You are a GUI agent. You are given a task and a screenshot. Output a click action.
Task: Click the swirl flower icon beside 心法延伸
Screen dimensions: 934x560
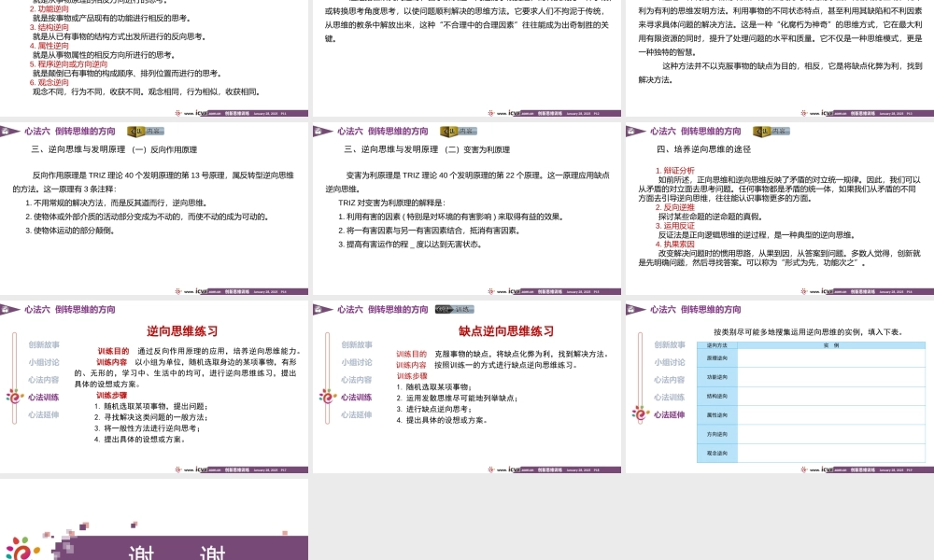click(x=640, y=413)
